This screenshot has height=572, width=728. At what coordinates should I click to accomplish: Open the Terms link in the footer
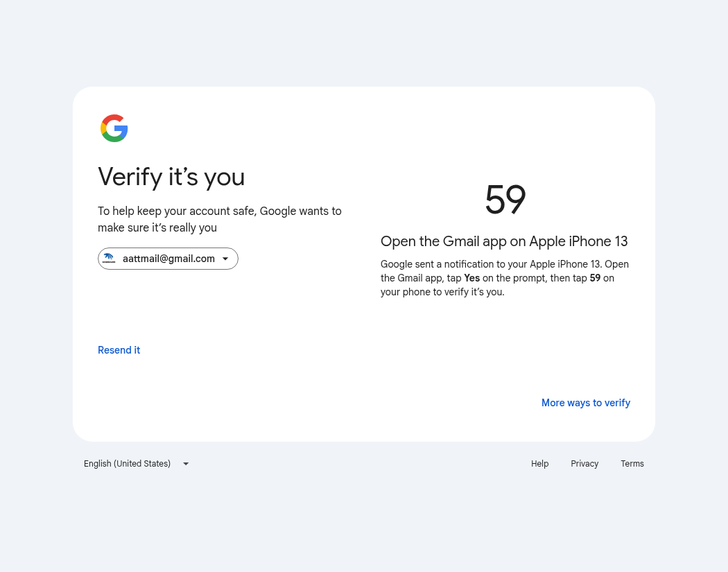tap(632, 464)
